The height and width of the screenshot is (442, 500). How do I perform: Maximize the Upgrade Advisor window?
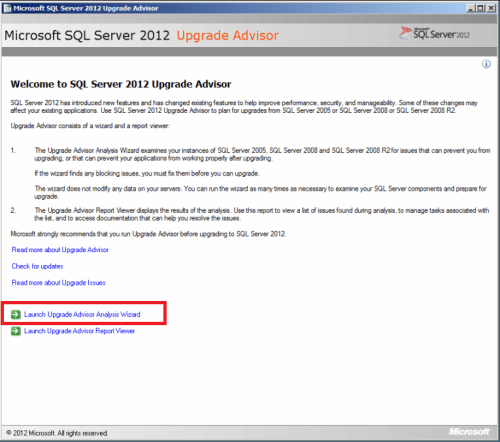tap(480, 8)
